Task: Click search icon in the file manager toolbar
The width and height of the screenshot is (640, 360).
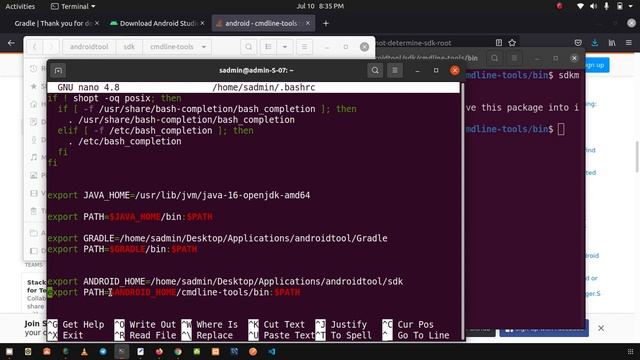Action: tap(248, 47)
